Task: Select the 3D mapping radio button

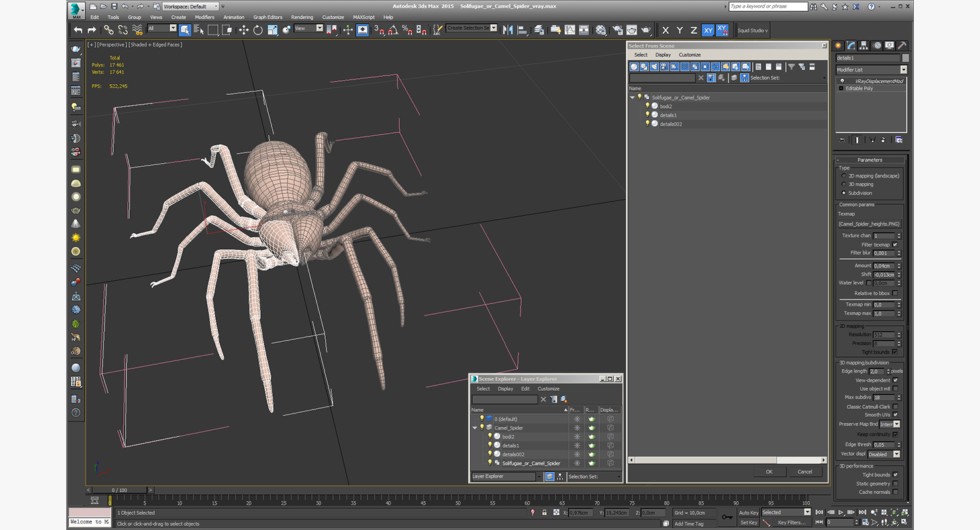Action: click(844, 184)
